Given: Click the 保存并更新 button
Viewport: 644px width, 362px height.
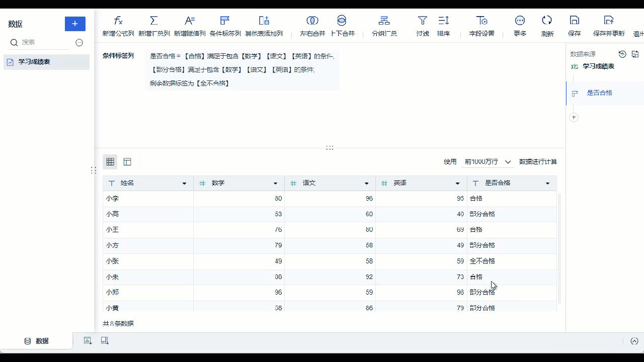Looking at the screenshot, I should pos(609,26).
